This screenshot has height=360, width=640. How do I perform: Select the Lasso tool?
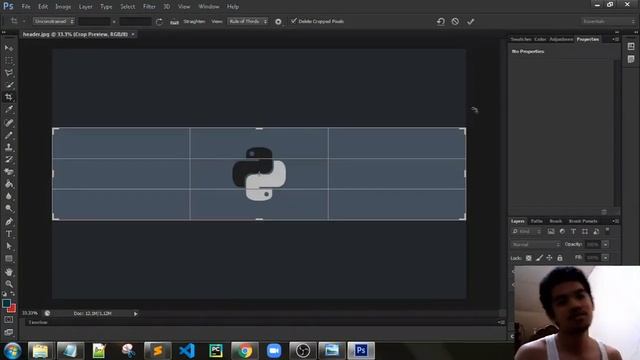click(9, 73)
